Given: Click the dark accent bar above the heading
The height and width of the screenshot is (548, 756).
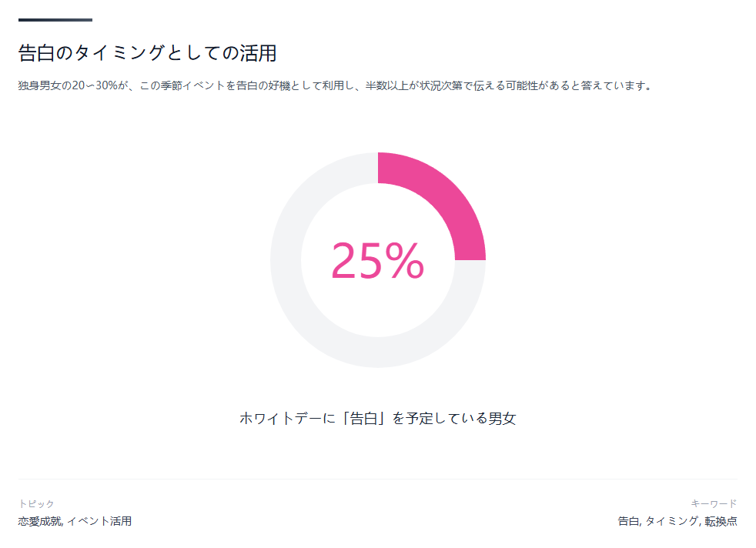Looking at the screenshot, I should coord(55,20).
